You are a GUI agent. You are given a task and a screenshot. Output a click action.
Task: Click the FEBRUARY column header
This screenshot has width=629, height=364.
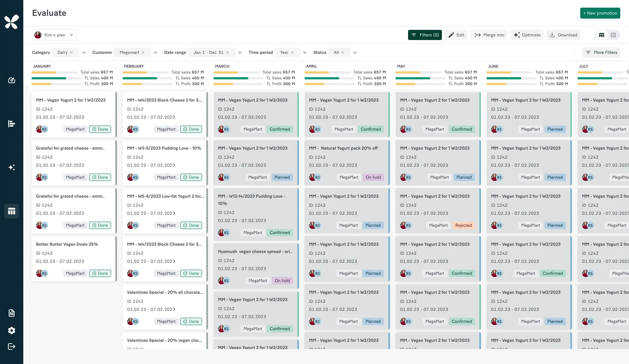tap(134, 66)
